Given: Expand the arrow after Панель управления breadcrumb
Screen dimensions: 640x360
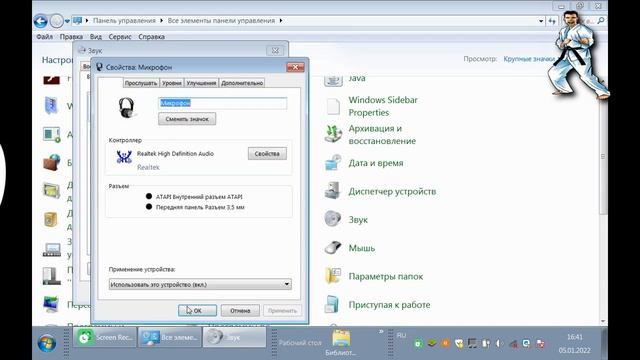Looking at the screenshot, I should coord(162,20).
